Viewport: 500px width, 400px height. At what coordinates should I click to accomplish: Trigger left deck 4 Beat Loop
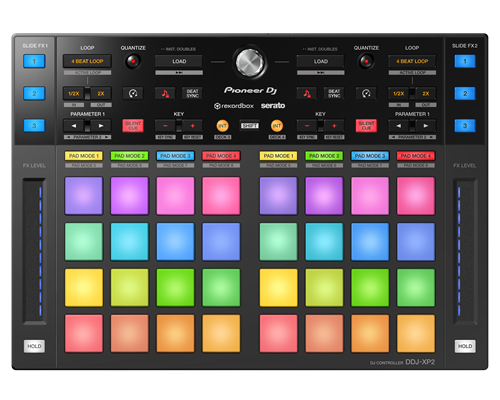click(87, 61)
